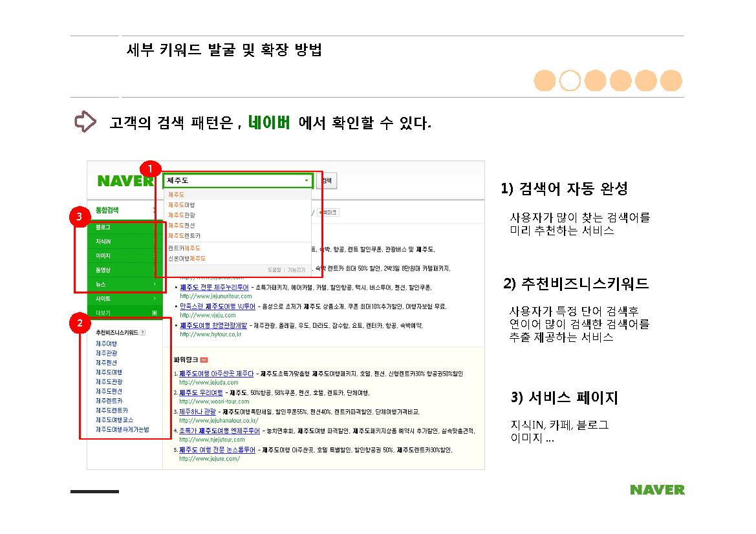This screenshot has height=534, width=756.
Task: Click URL http://www.jejuhanatour.co.kr/
Action: click(219, 421)
